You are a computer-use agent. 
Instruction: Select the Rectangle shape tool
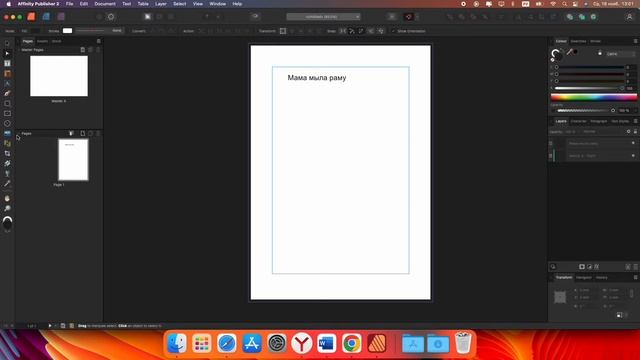[7, 103]
